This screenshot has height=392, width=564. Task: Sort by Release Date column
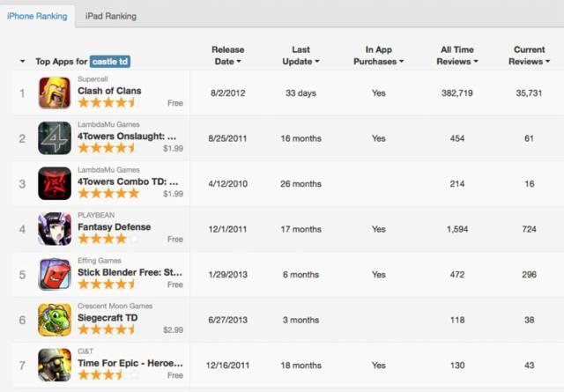[x=227, y=55]
